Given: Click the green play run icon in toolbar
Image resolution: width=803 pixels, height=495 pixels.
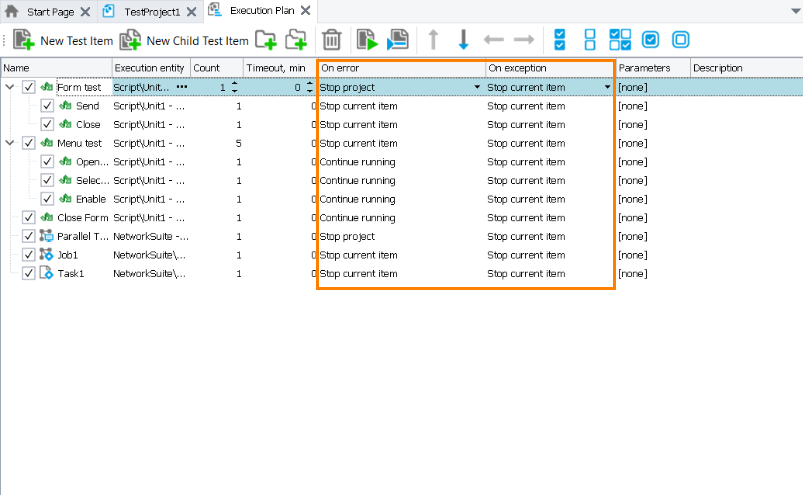Looking at the screenshot, I should pos(367,40).
